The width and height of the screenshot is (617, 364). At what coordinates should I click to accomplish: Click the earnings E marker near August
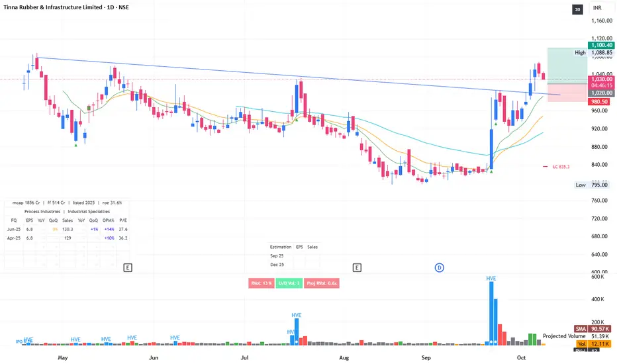coord(357,267)
